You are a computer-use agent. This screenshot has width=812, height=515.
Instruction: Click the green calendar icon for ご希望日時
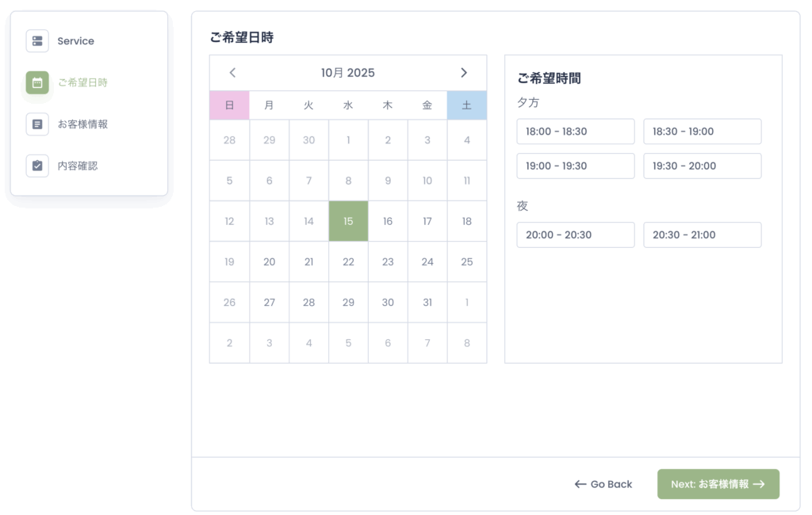click(x=37, y=82)
